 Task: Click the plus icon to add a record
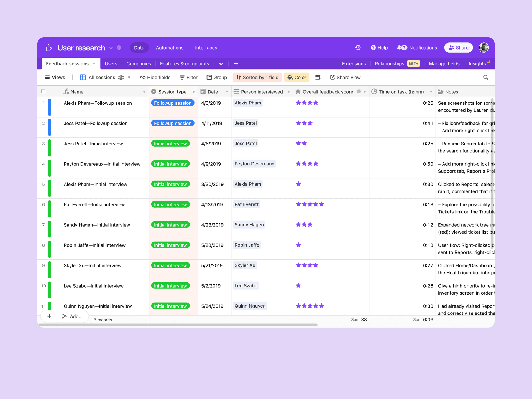pyautogui.click(x=49, y=316)
